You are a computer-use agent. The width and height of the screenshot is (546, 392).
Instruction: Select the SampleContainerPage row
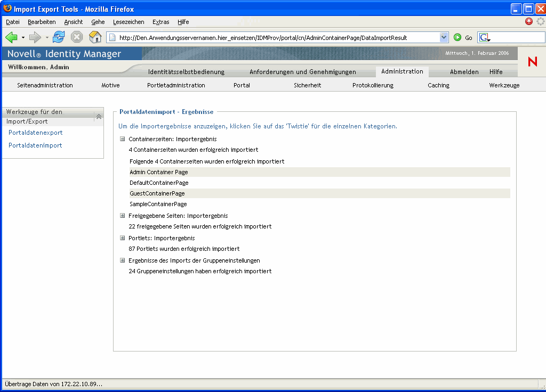coord(320,204)
